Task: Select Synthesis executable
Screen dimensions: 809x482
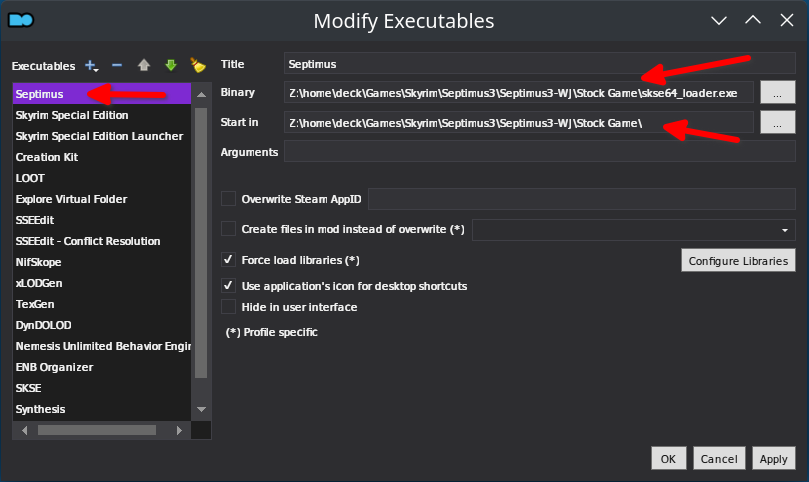Action: pyautogui.click(x=102, y=409)
